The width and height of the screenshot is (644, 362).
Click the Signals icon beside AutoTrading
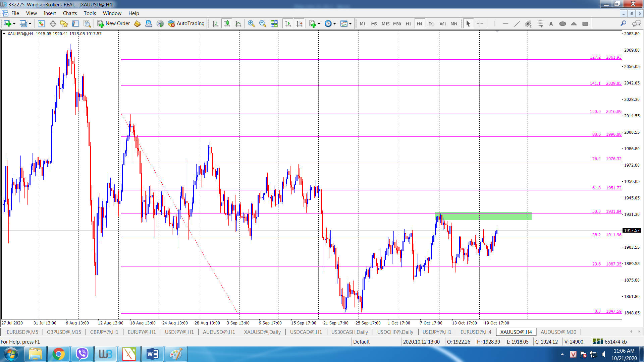(x=160, y=23)
